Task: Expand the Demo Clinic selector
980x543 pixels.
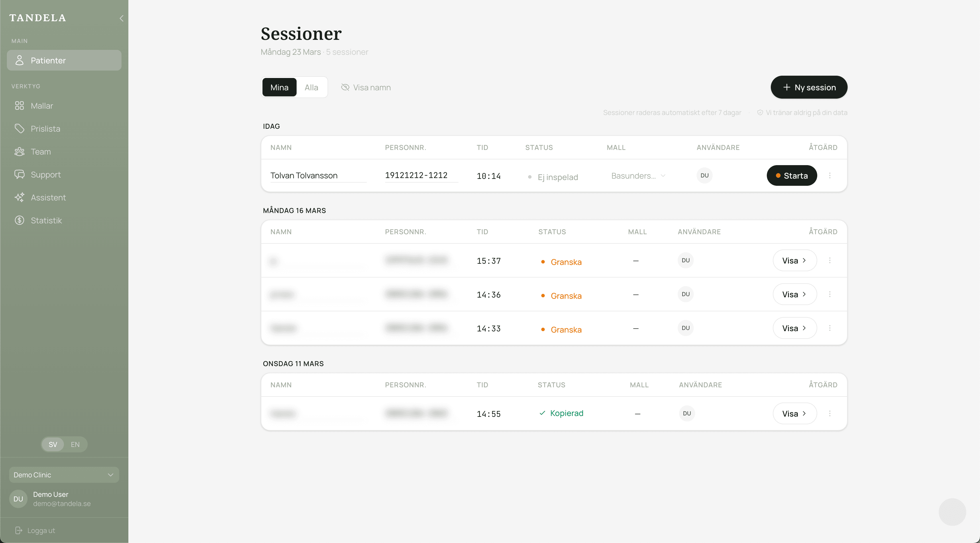Action: click(x=64, y=475)
